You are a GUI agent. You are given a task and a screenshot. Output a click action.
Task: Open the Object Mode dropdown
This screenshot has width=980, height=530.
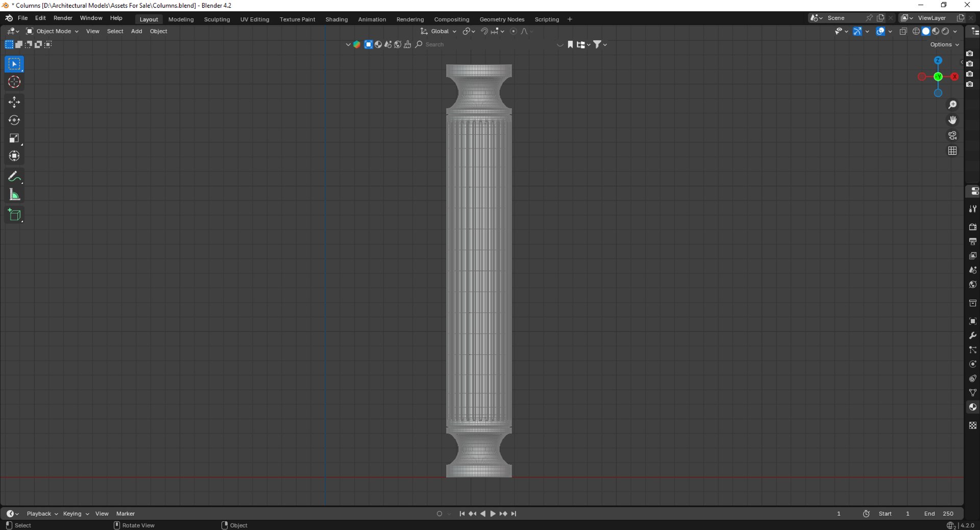(53, 31)
